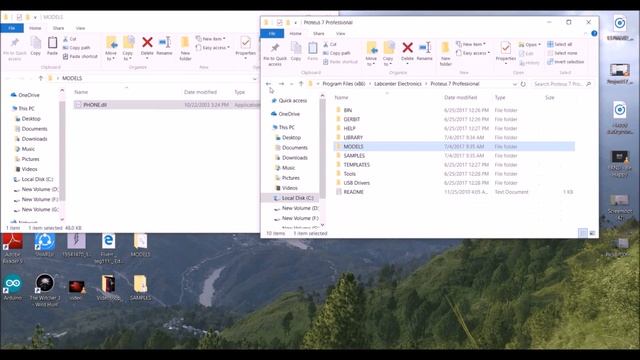The image size is (640, 360).
Task: Click Up arrow in Proteus address bar
Action: [x=301, y=84]
